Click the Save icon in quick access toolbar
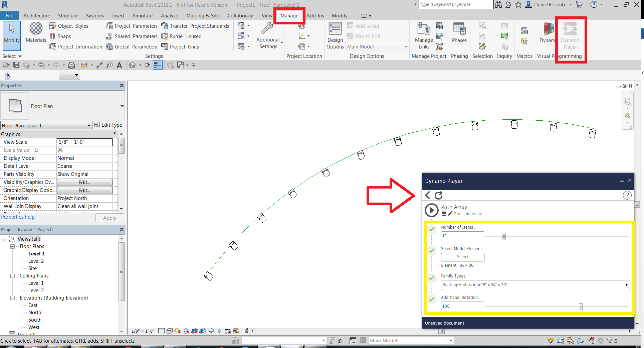Viewport: 644px width, 348px height. pyautogui.click(x=16, y=65)
